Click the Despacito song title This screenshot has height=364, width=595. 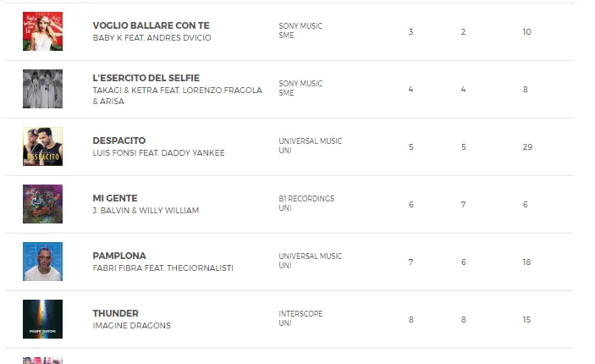[x=118, y=141]
